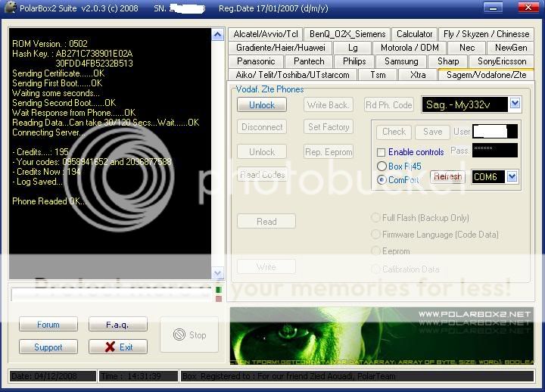545x392 pixels.
Task: Click the Read button
Action: pos(266,221)
